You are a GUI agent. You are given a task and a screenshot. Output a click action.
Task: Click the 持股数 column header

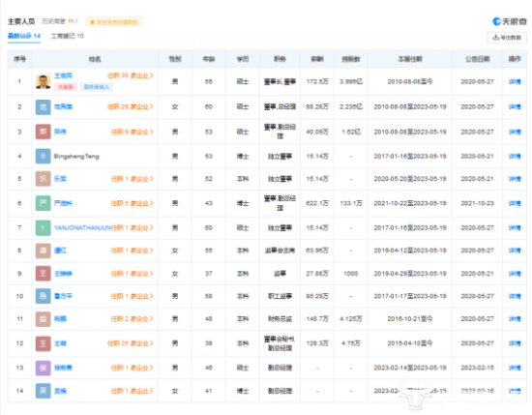[x=351, y=59]
